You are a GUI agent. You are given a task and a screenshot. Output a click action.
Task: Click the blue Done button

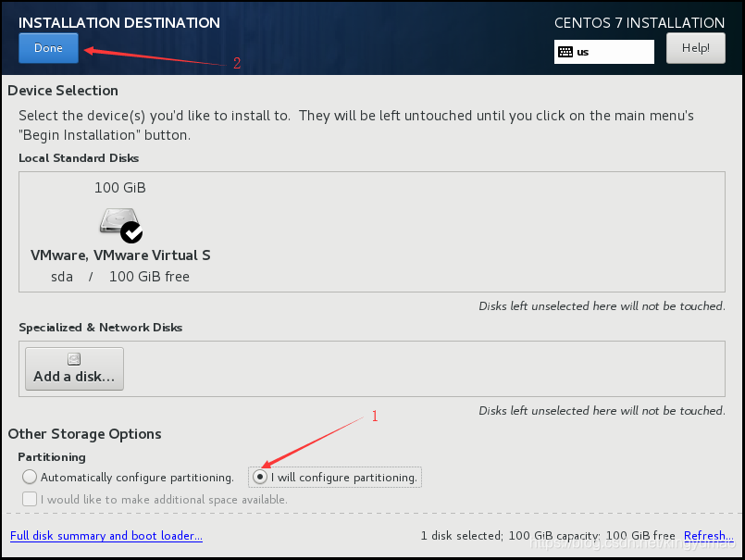[x=48, y=48]
